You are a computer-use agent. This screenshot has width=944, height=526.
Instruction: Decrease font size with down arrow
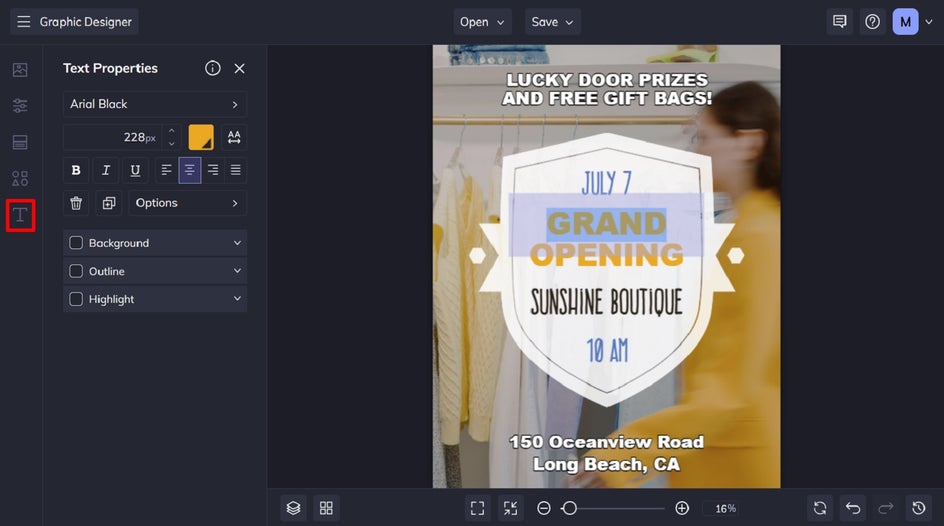pos(172,143)
